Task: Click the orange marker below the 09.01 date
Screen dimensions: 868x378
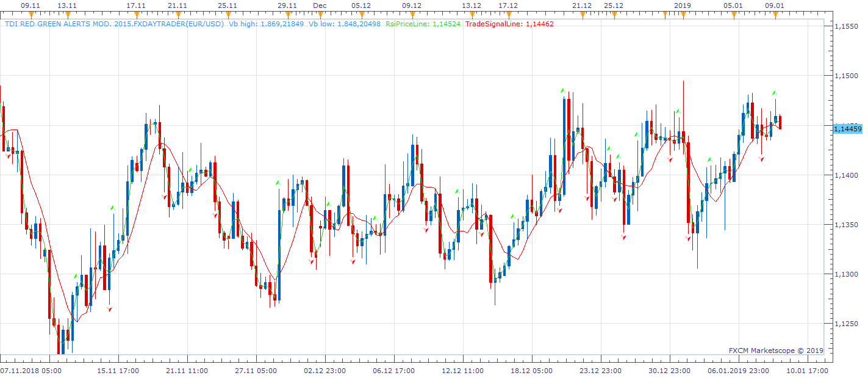Action: (775, 15)
